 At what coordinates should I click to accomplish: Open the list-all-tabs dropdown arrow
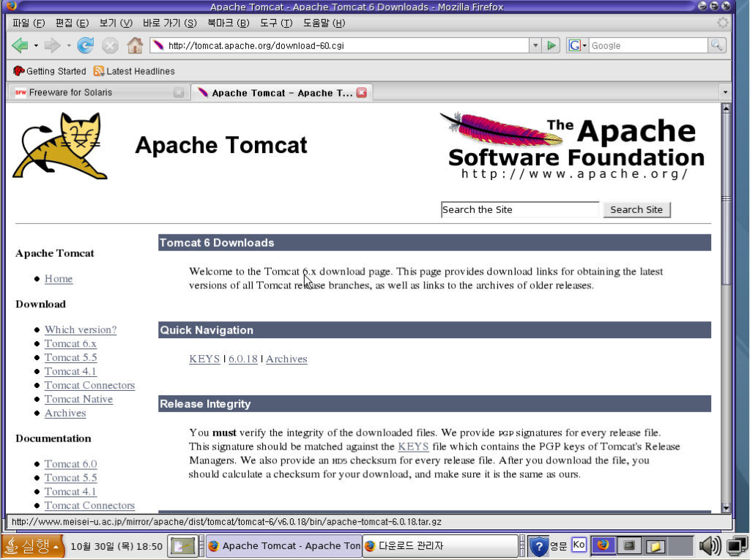tap(725, 92)
